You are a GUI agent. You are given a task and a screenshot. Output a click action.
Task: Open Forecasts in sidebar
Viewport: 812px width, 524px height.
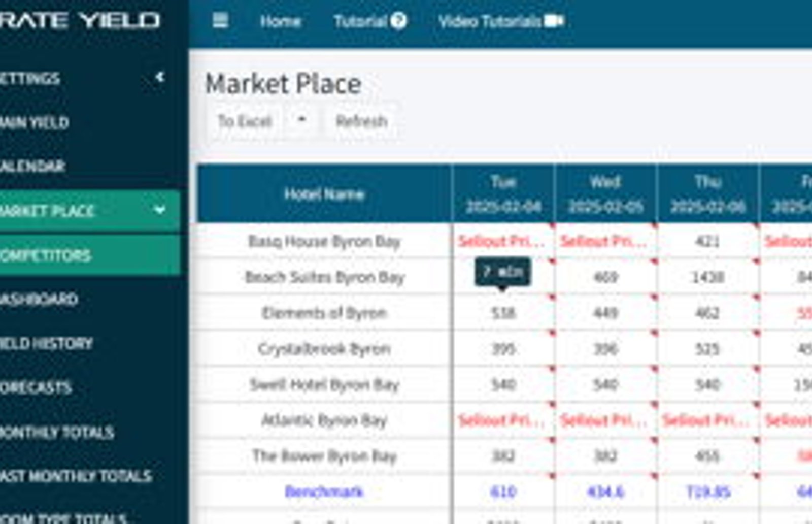click(x=36, y=387)
